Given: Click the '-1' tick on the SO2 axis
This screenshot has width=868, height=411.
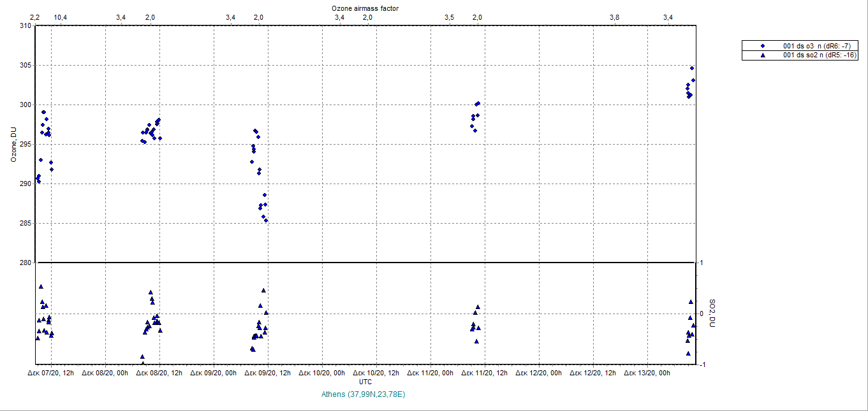Looking at the screenshot, I should coord(701,365).
